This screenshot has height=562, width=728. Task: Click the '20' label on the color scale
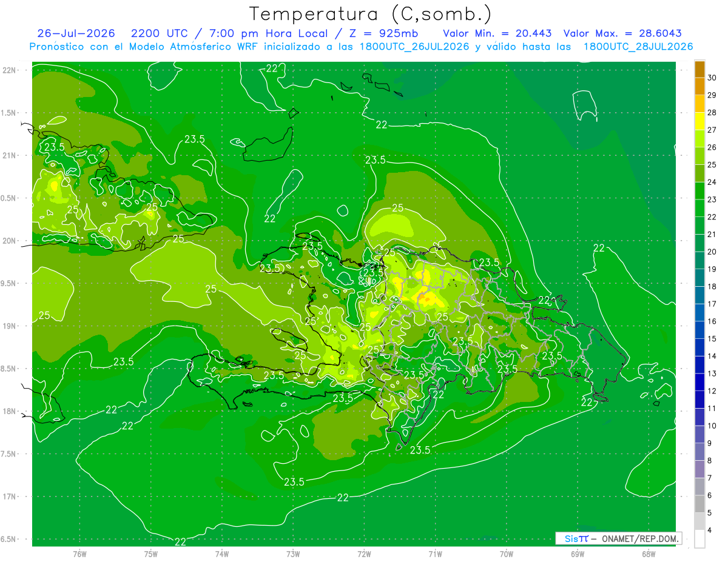712,252
